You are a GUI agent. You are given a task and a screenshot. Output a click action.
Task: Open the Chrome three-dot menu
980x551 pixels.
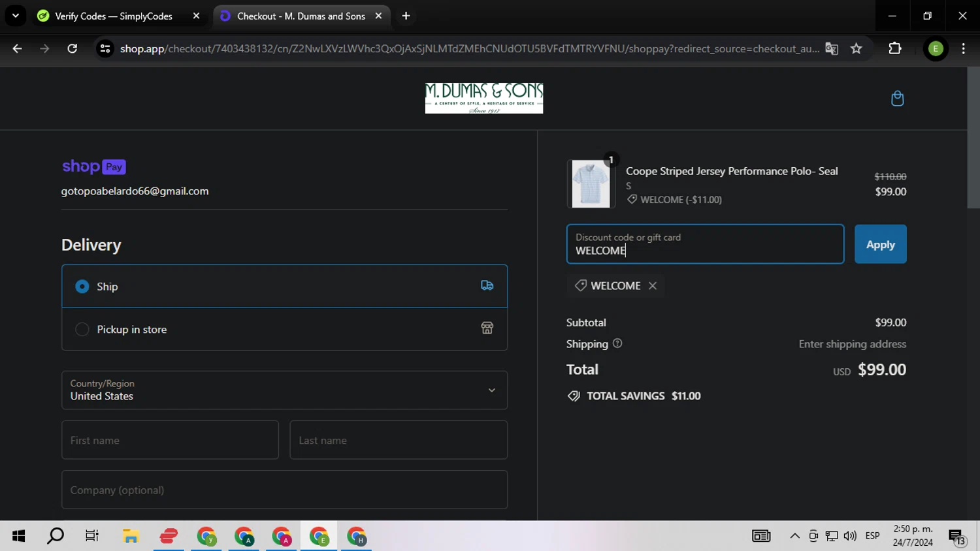(x=963, y=48)
